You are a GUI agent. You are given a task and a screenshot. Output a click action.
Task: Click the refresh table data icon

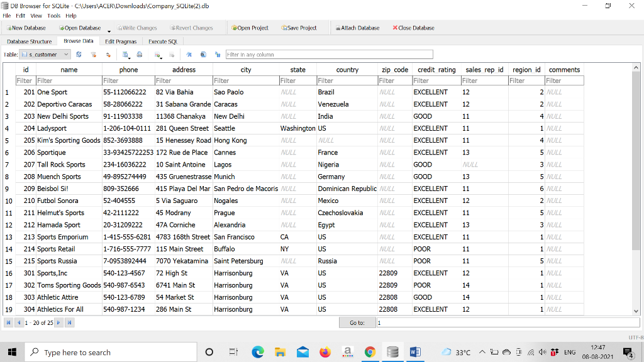click(79, 54)
